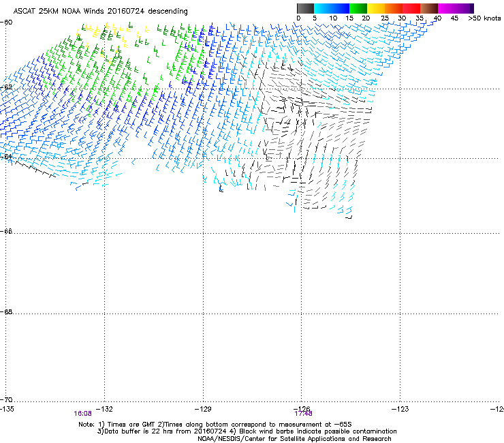Click the '-70' latitude label
504x443 pixels.
point(6,399)
